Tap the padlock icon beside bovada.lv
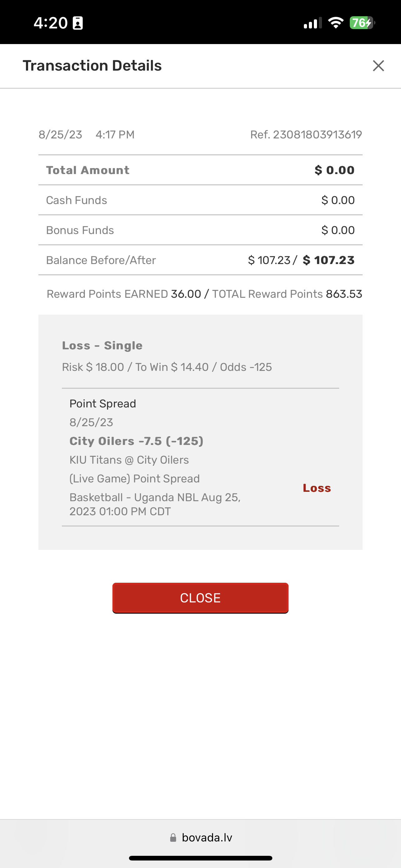 tap(173, 838)
